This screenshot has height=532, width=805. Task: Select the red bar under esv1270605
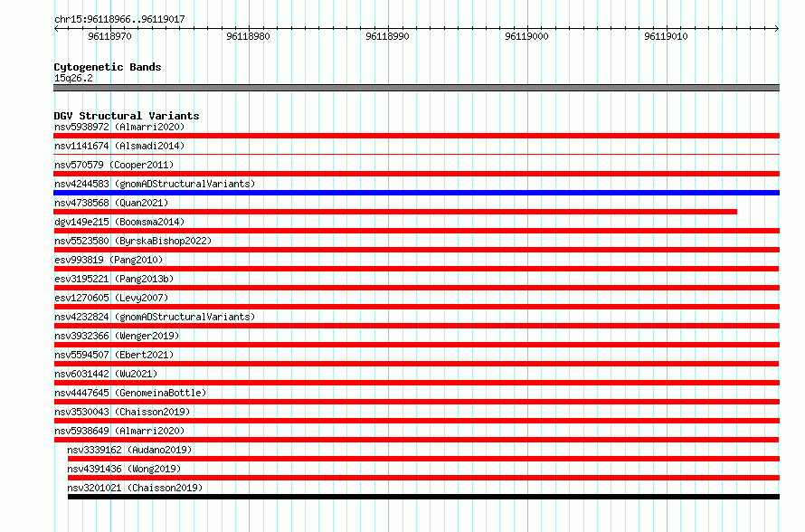click(x=416, y=307)
